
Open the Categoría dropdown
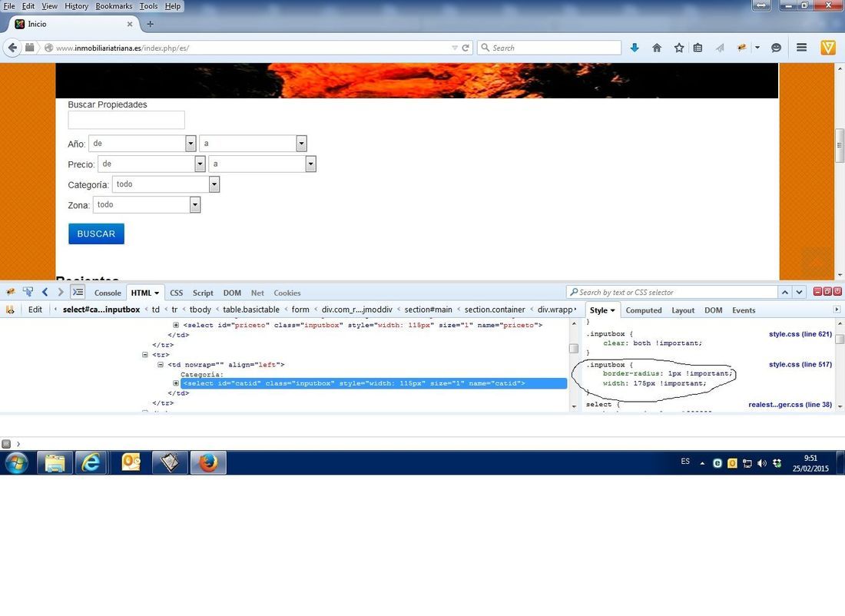pyautogui.click(x=165, y=184)
